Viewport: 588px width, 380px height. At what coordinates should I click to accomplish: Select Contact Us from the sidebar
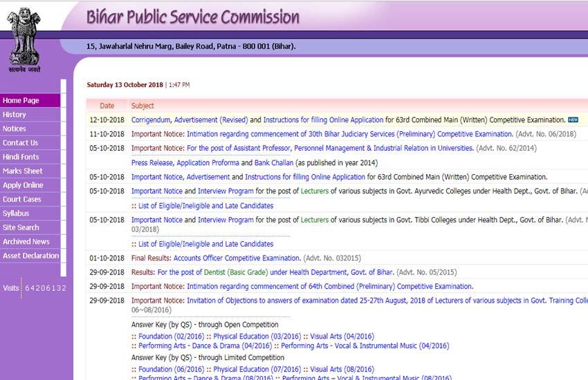point(21,143)
